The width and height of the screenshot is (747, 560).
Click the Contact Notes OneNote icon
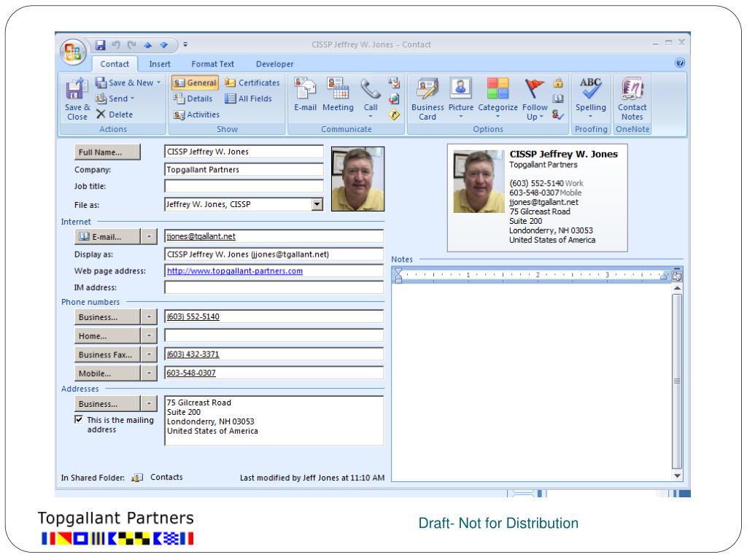(632, 98)
